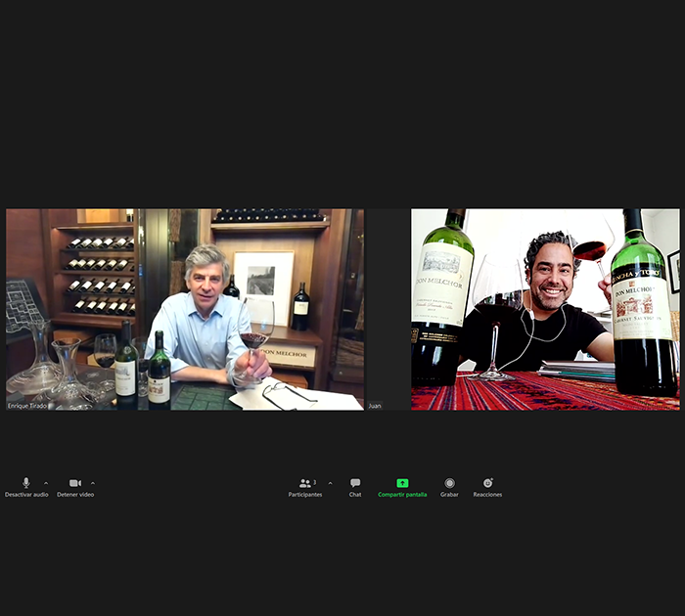Expand the caret next to Participantes

tap(331, 483)
